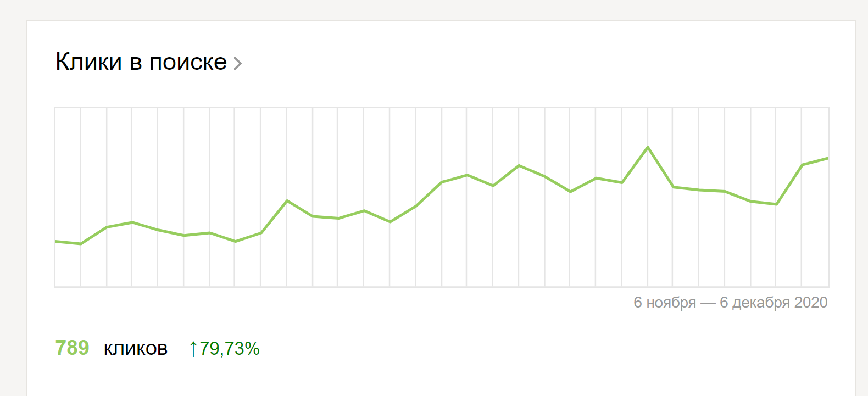Image resolution: width=868 pixels, height=396 pixels.
Task: Open the Клики в поиске heading link
Action: coord(141,62)
